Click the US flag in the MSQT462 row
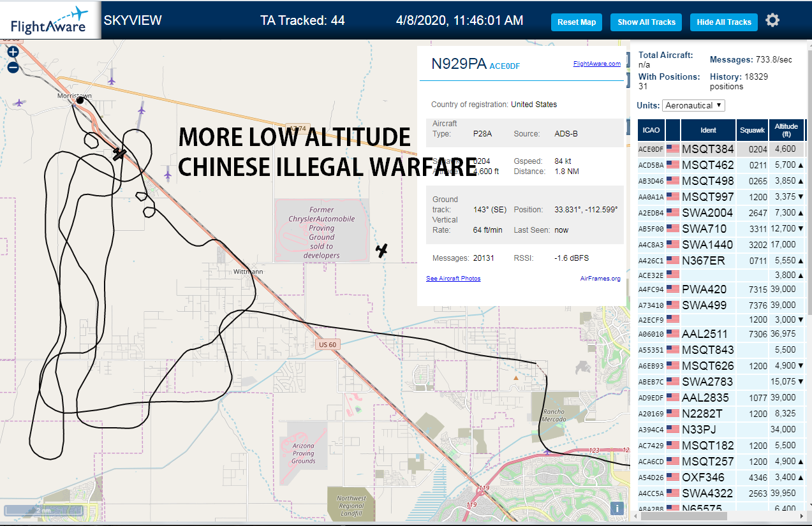 [672, 165]
